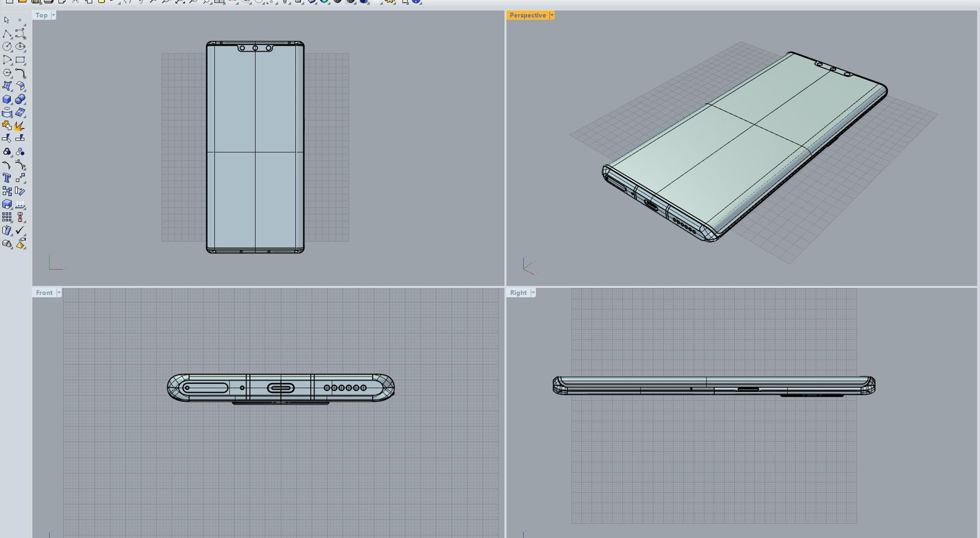Expand the Perspective viewport menu arrow
Image resolution: width=980 pixels, height=538 pixels.
click(552, 15)
